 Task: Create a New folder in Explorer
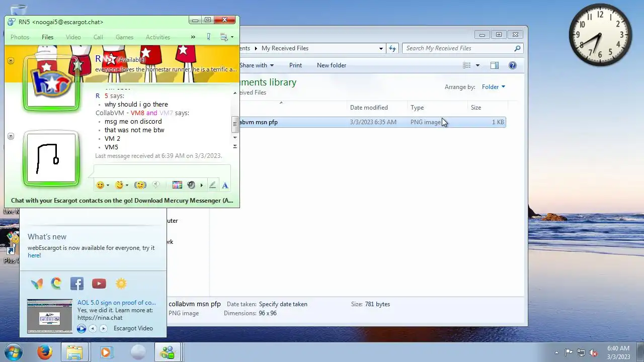tap(332, 65)
